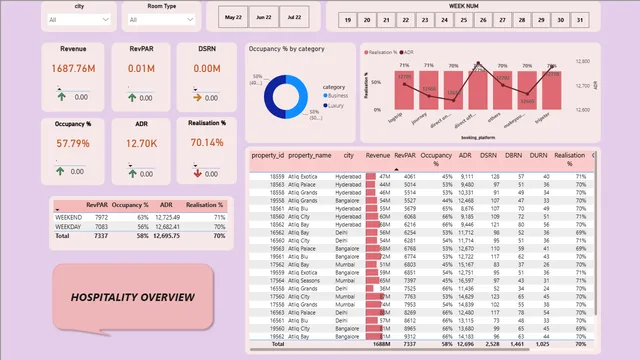This screenshot has height=360, width=640.
Task: Click the logtrip bar in the chart
Action: point(404,90)
